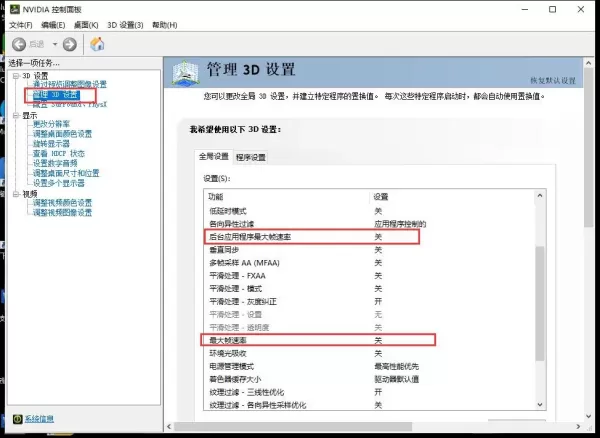Screen dimensions: 600x438
Task: Select the 环境光吸收 setting row
Action: [x=369, y=353]
